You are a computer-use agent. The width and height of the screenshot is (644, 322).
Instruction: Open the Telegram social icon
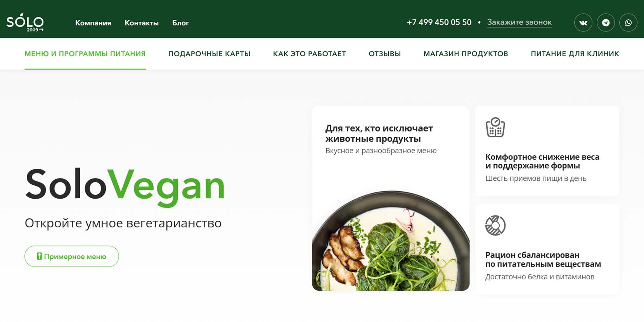(606, 23)
